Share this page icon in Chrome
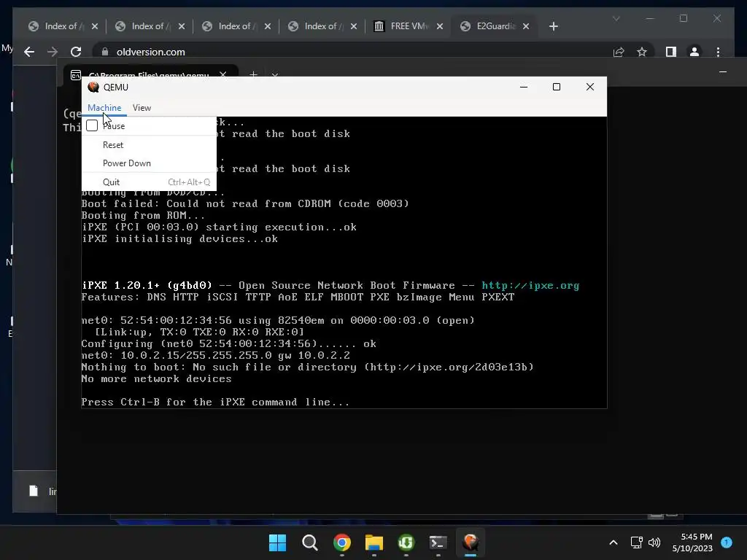Screen dimensions: 747x560 pos(619,52)
